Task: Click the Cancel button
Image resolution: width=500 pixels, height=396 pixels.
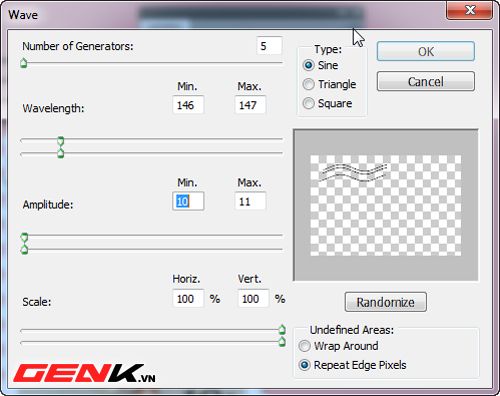Action: (426, 81)
